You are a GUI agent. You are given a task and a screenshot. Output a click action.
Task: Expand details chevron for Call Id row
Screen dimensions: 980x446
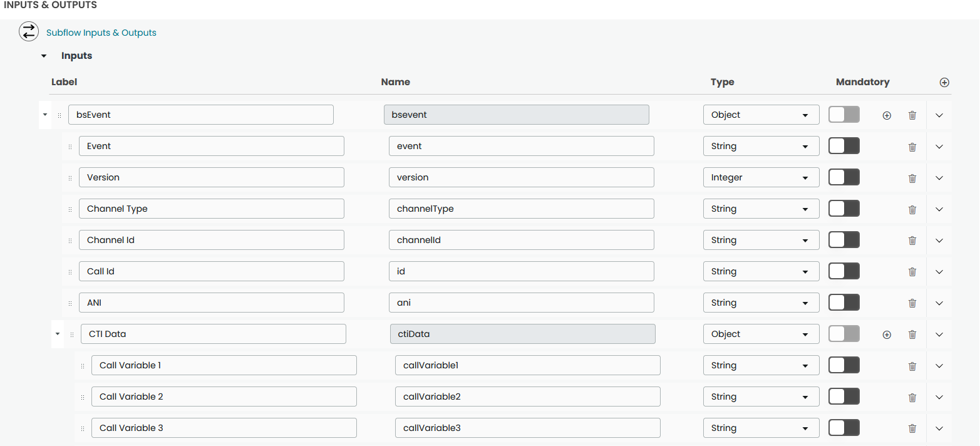pos(939,272)
